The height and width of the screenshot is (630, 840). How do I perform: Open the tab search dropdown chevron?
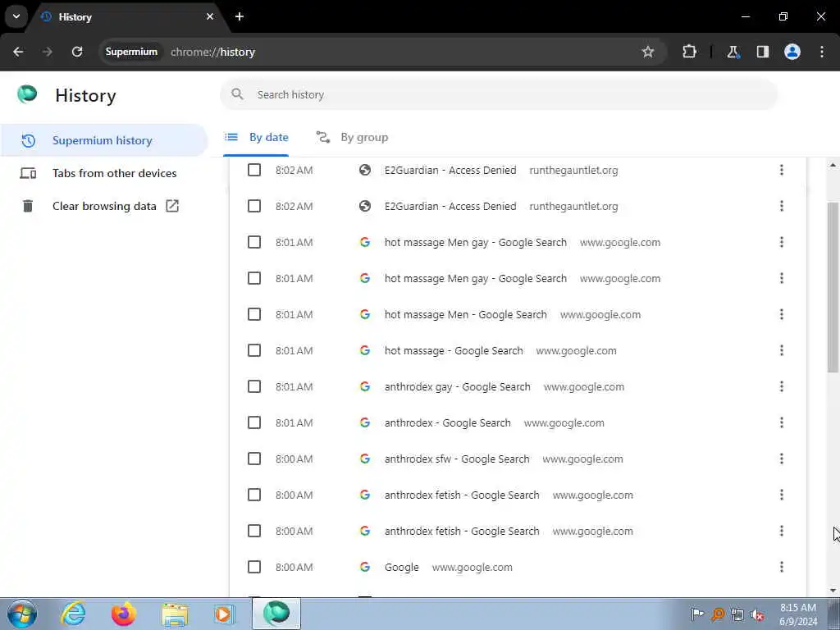point(16,16)
